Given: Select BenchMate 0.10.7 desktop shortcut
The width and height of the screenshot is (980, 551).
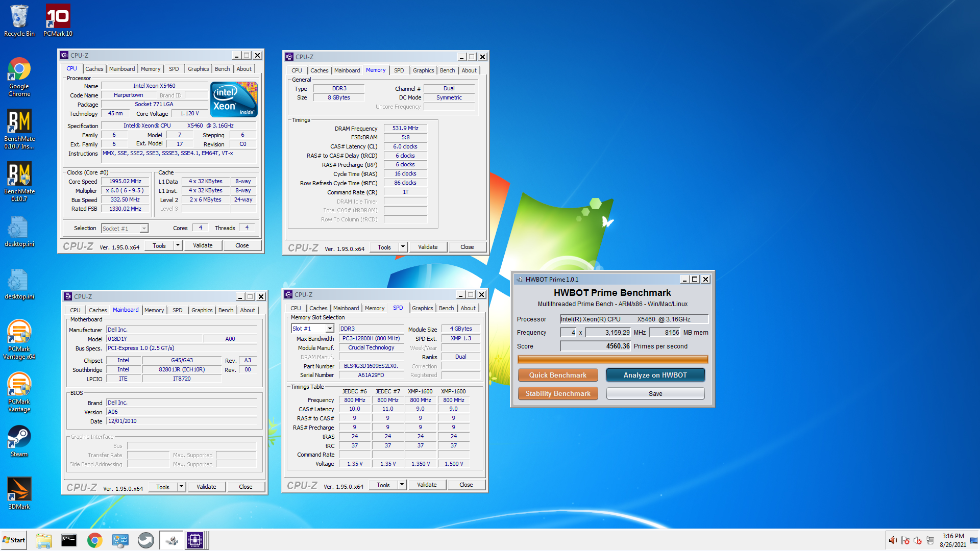Looking at the screenshot, I should 19,182.
